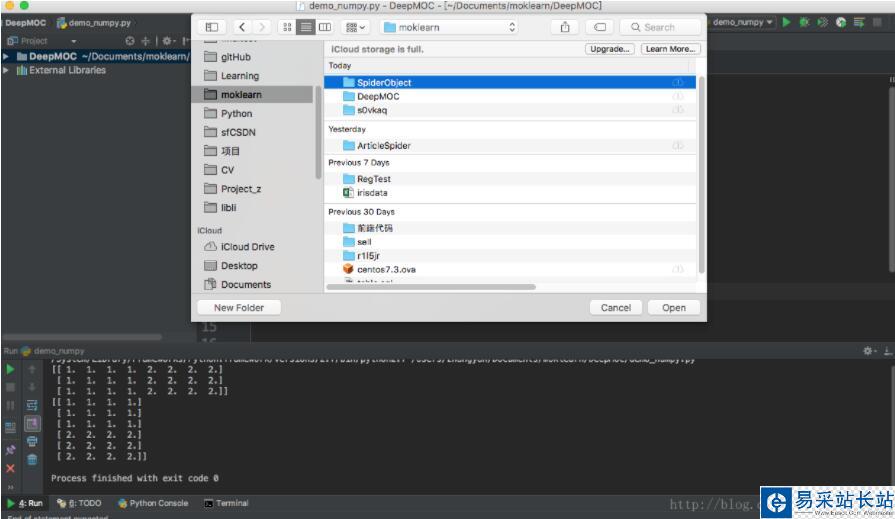Click the Edit Tags icon in file dialog
The width and height of the screenshot is (895, 519).
pyautogui.click(x=600, y=27)
